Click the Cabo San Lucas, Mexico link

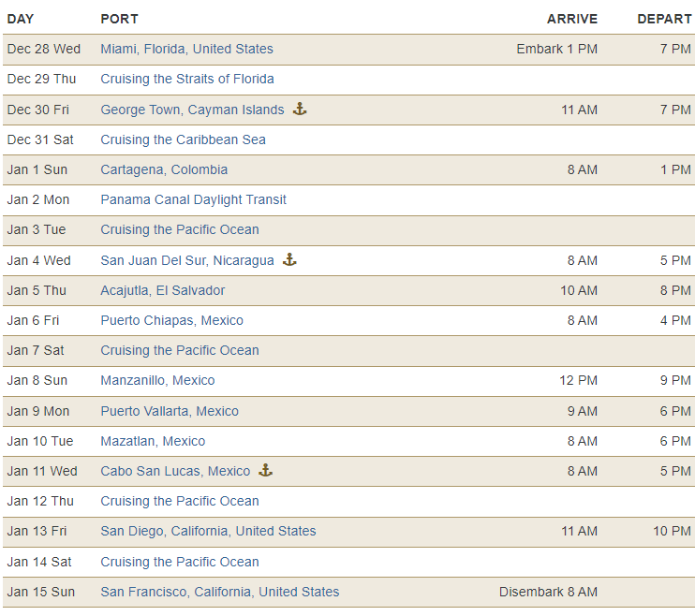pos(175,471)
